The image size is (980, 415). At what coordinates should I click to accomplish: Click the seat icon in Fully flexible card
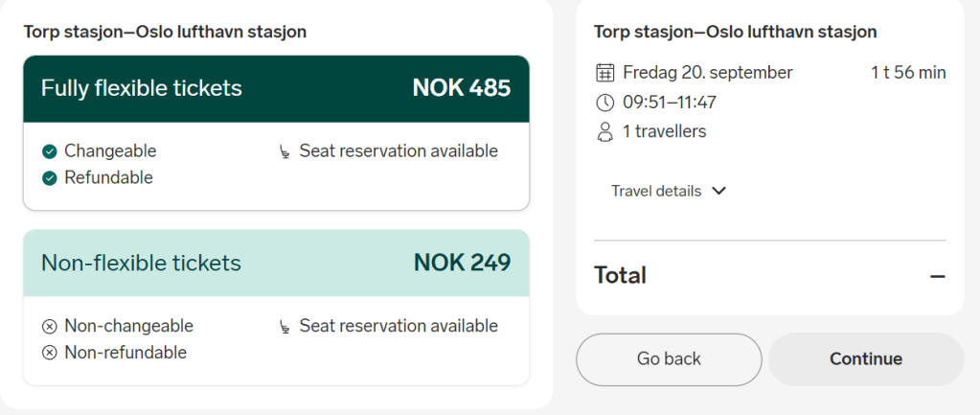(x=284, y=151)
